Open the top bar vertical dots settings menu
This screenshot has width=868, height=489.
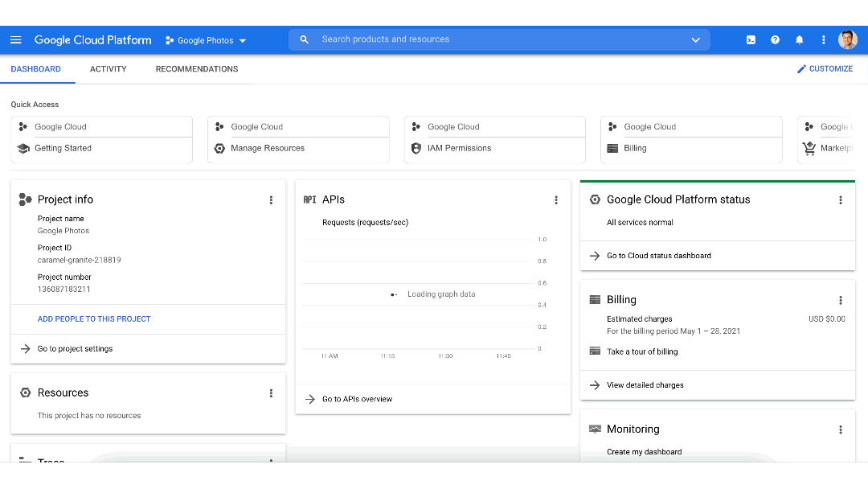[823, 40]
